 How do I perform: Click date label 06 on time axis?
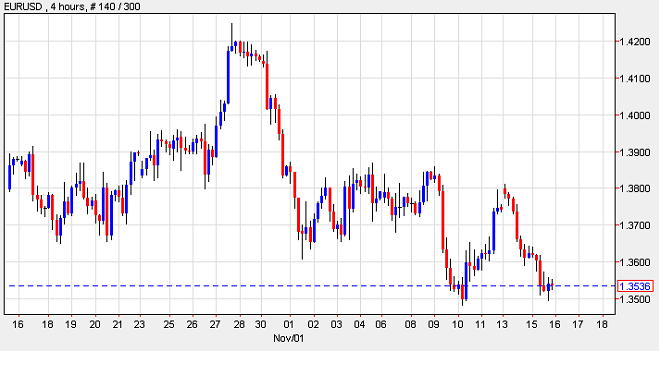[381, 324]
